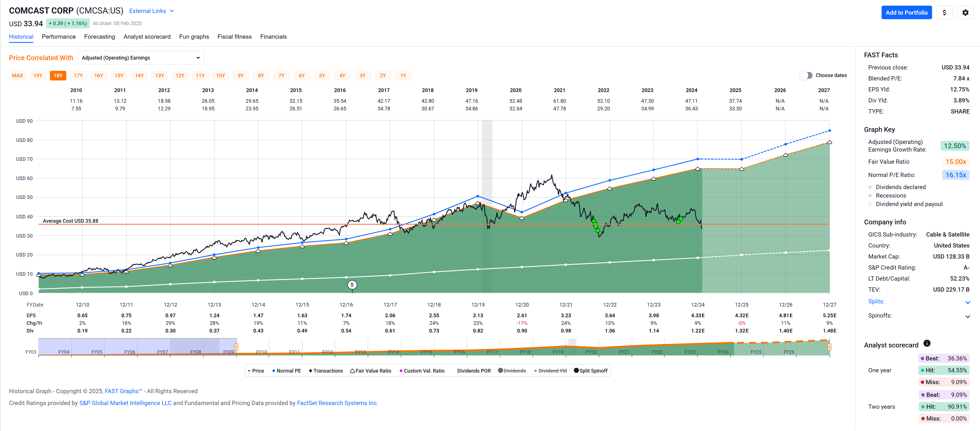This screenshot has height=431, width=980.
Task: Select the 5Y time range
Action: click(x=322, y=76)
